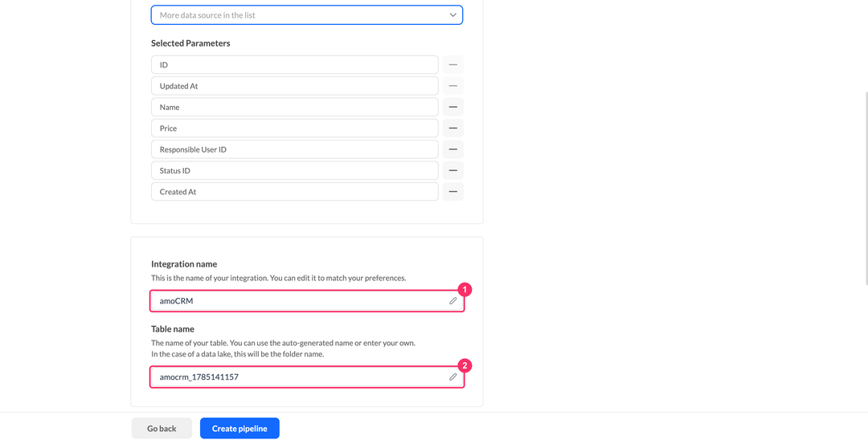Select the Created At parameter field
Screen dimensions: 868x444
point(294,192)
